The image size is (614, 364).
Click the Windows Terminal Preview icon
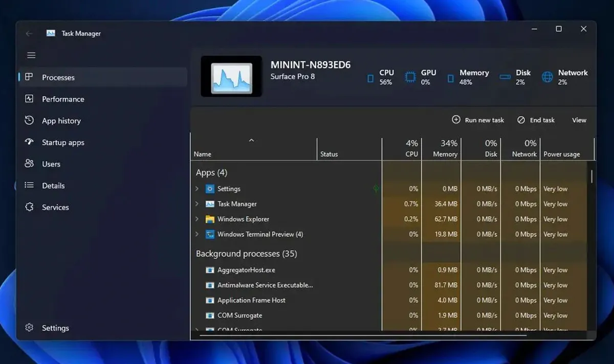(x=210, y=234)
